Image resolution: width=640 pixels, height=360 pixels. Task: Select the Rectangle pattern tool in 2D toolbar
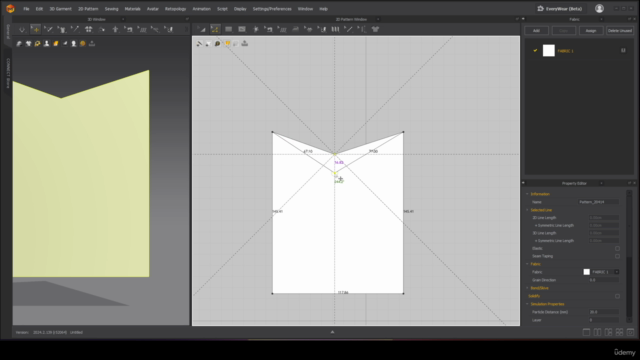[228, 29]
